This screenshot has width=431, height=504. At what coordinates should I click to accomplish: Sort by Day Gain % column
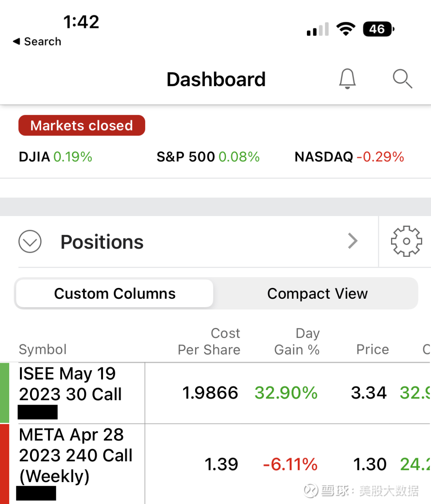297,341
